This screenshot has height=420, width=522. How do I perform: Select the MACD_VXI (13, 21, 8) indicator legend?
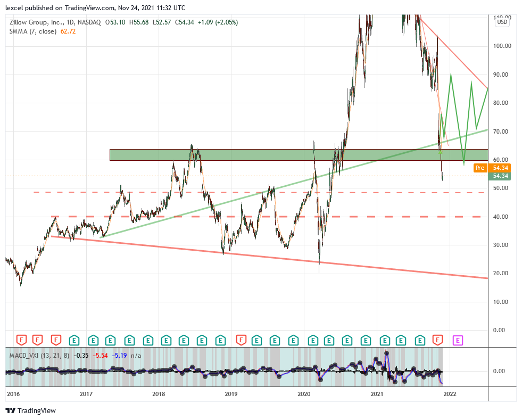point(39,356)
